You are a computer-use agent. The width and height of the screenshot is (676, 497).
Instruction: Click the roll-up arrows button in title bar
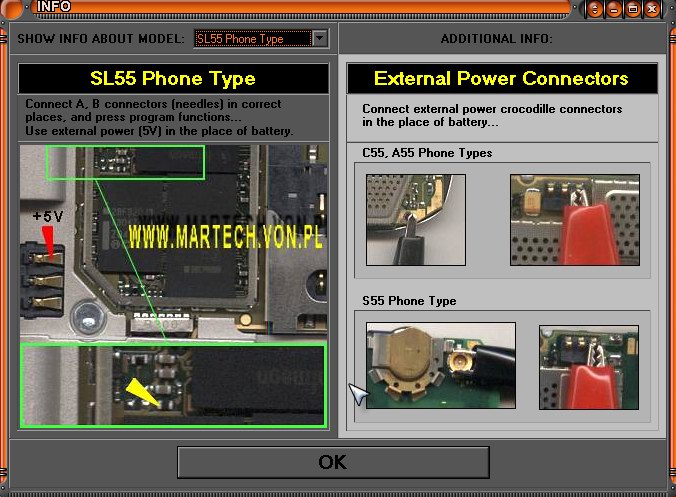595,9
